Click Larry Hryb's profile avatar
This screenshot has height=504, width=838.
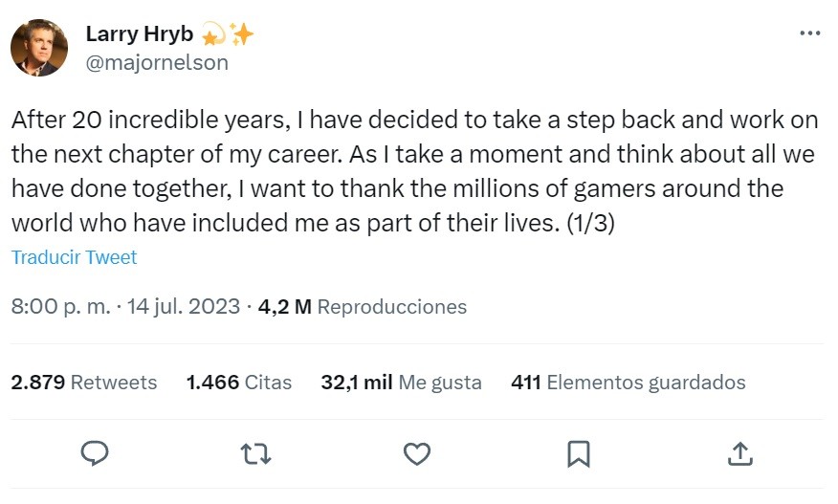point(39,48)
